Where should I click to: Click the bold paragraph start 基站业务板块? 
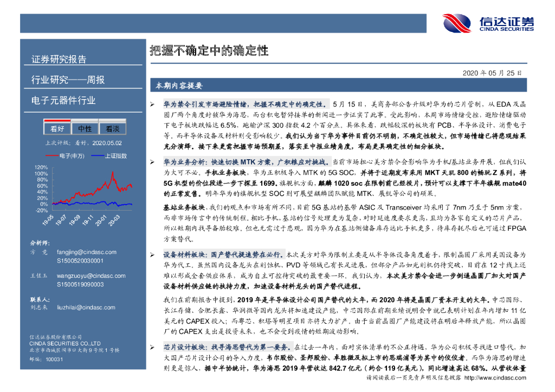point(184,207)
